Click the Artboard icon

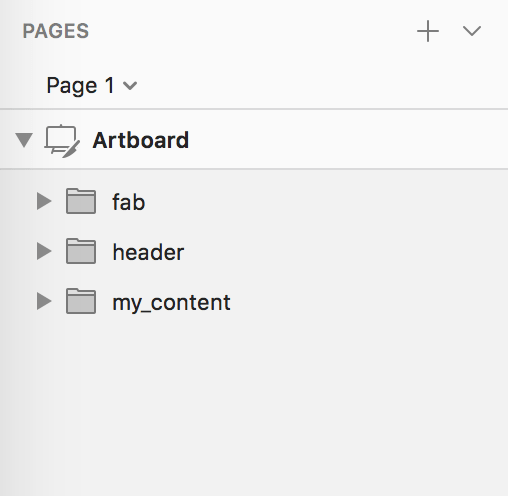click(x=62, y=141)
